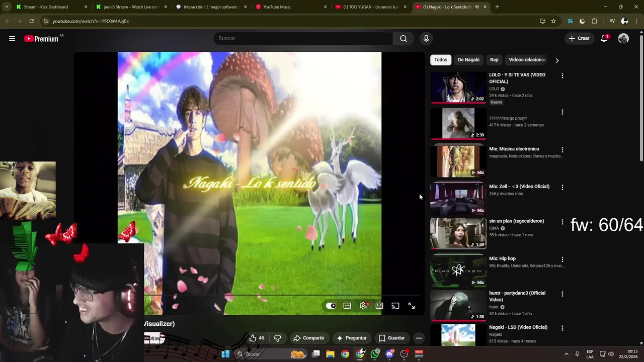Image resolution: width=644 pixels, height=362 pixels.
Task: Click the page vertical scrollbar
Action: [x=641, y=98]
